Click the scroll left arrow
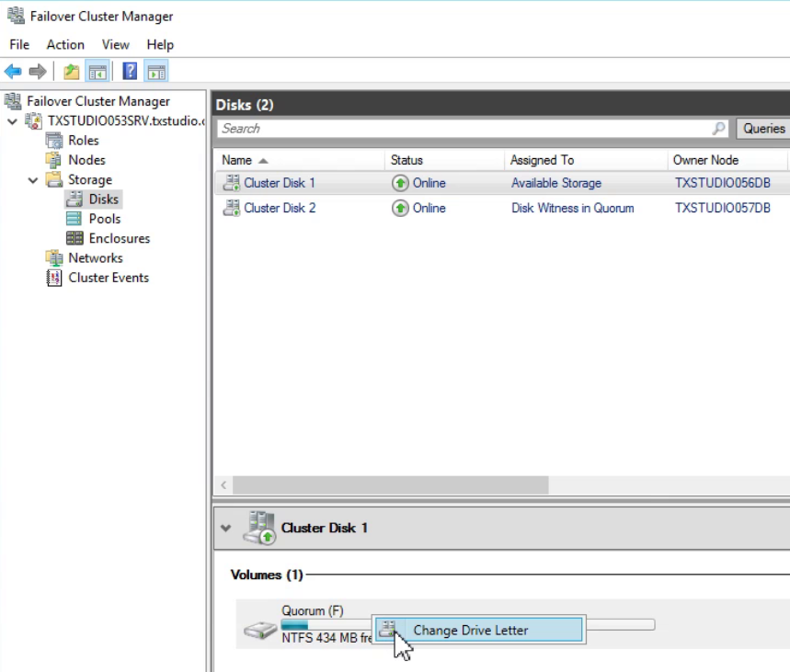Image resolution: width=790 pixels, height=672 pixels. [223, 485]
